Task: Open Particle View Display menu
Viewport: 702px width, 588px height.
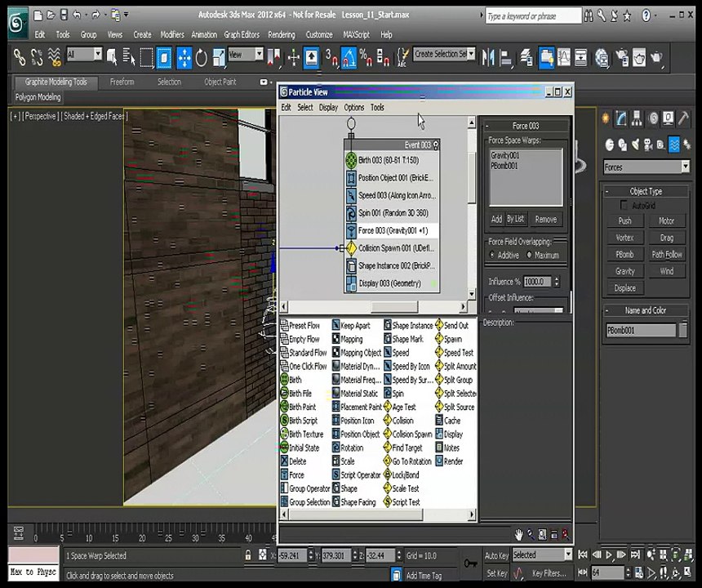Action: [328, 108]
